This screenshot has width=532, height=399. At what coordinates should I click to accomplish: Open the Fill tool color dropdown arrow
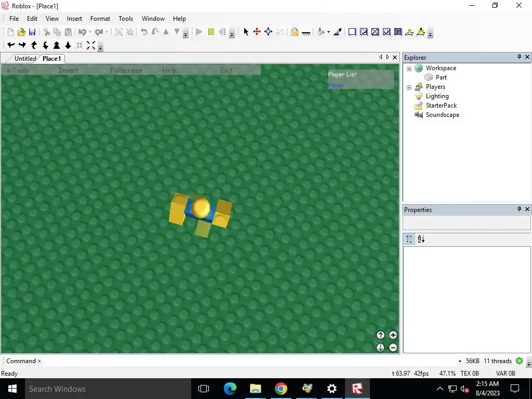328,32
